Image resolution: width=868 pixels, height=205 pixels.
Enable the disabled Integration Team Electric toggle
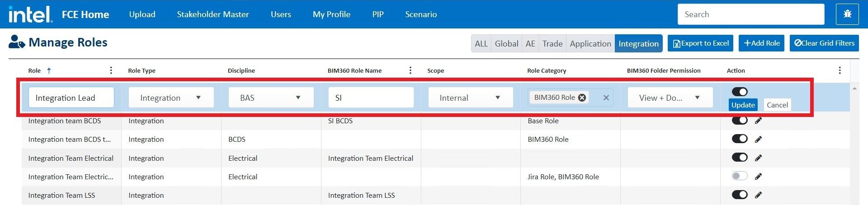pos(740,176)
